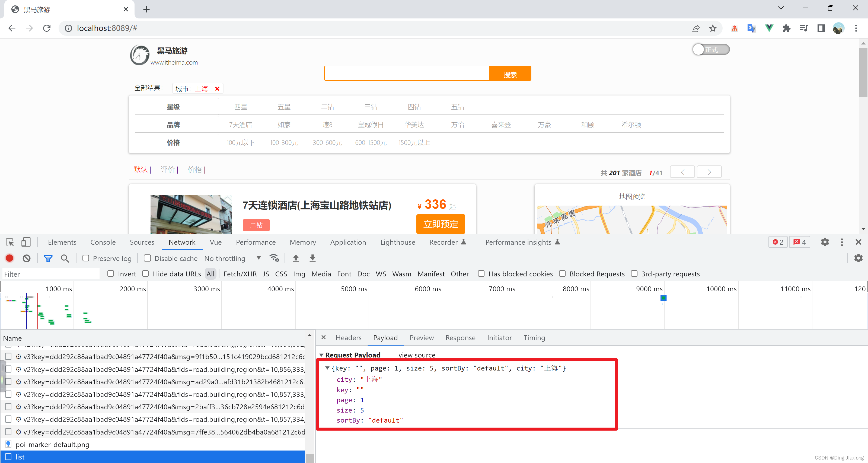Viewport: 868px width, 463px height.
Task: Check 3rd-party requests checkbox
Action: 634,274
